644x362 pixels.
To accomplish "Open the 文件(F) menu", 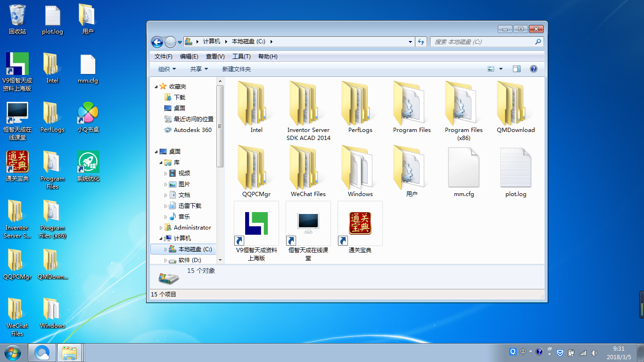I will coord(163,57).
